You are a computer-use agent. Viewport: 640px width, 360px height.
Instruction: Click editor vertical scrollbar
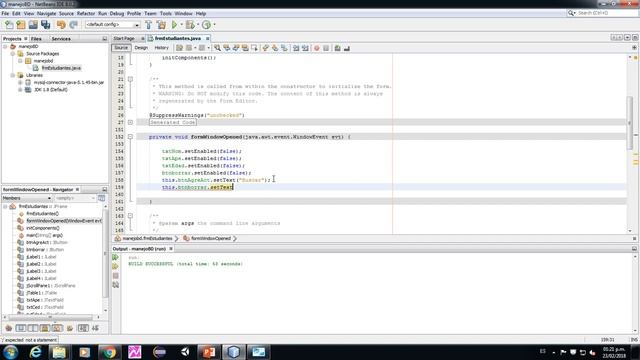[629, 122]
